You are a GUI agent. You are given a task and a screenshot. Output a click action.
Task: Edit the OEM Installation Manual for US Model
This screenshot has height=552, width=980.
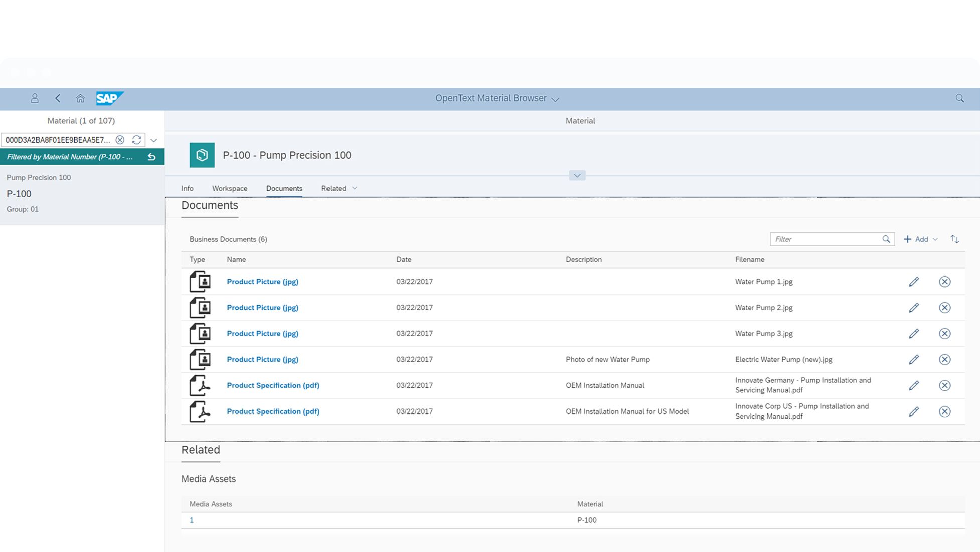coord(913,411)
